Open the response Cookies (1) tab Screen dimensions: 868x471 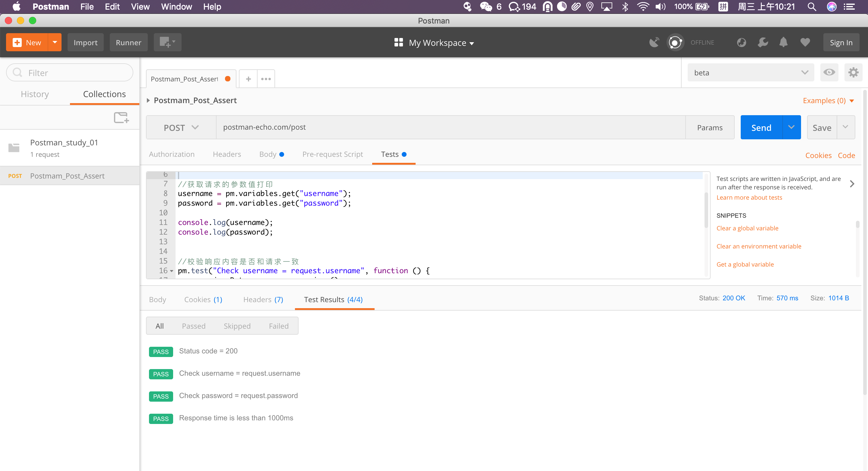click(203, 299)
